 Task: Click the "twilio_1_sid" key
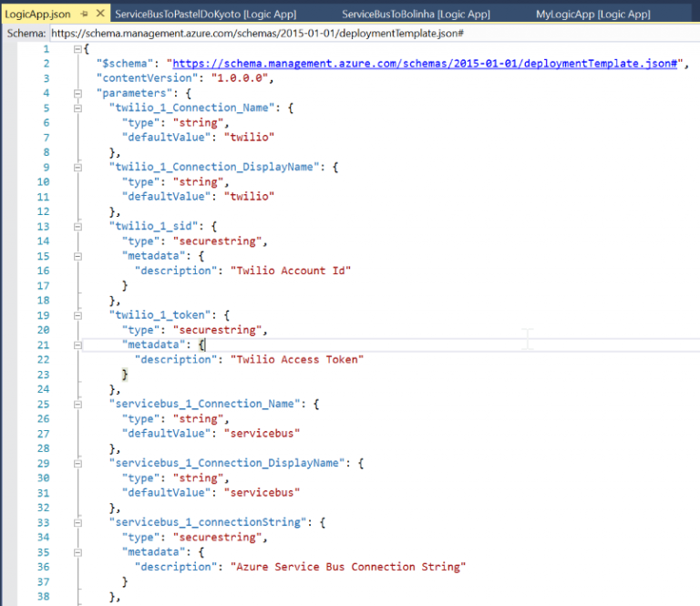pyautogui.click(x=153, y=226)
